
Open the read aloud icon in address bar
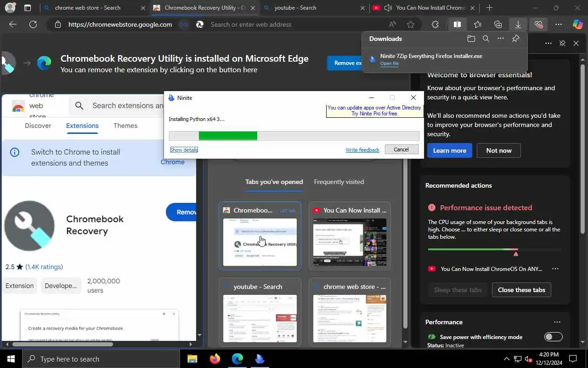click(392, 24)
